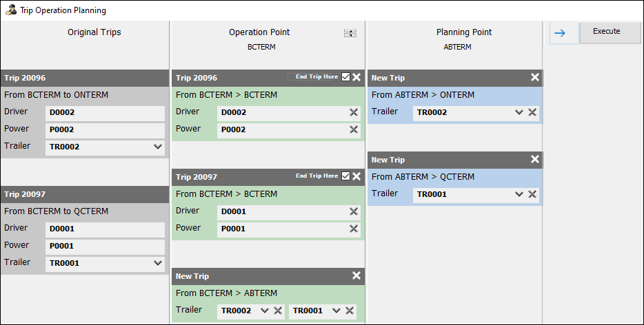
Task: Remove trailer TR0001 from ABTERM > QCTERM trip
Action: tap(532, 194)
